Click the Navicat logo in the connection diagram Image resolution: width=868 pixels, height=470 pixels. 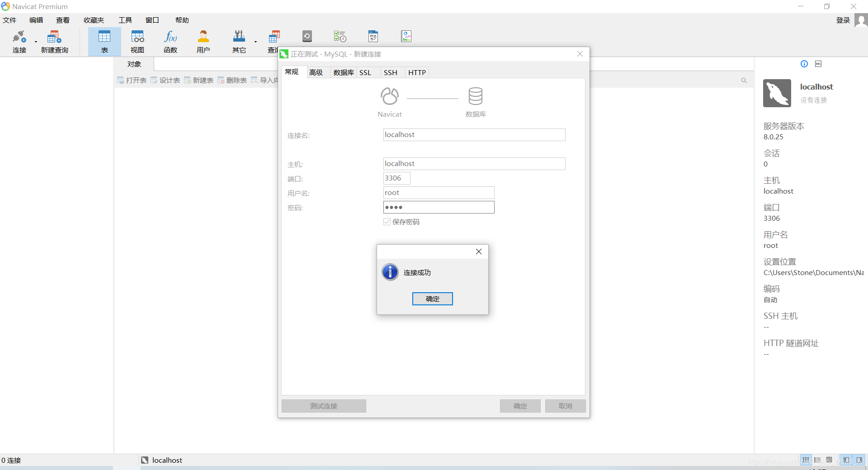tap(390, 96)
